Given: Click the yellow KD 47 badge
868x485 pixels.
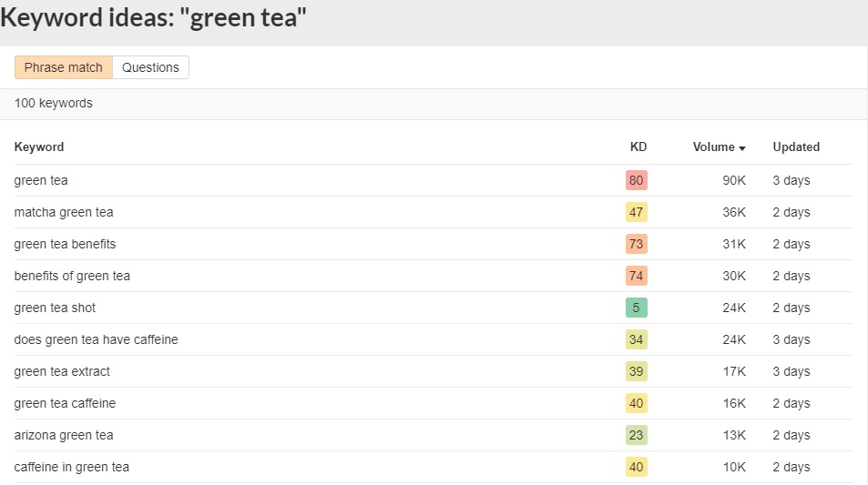Looking at the screenshot, I should [x=637, y=212].
